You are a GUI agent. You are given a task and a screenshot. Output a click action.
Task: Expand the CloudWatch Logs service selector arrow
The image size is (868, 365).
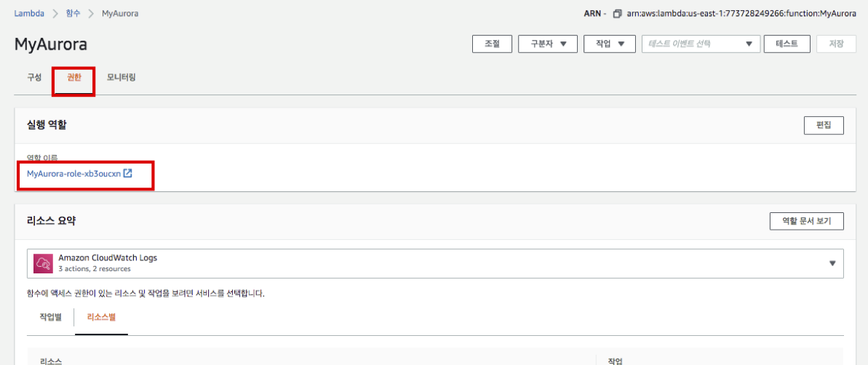832,263
